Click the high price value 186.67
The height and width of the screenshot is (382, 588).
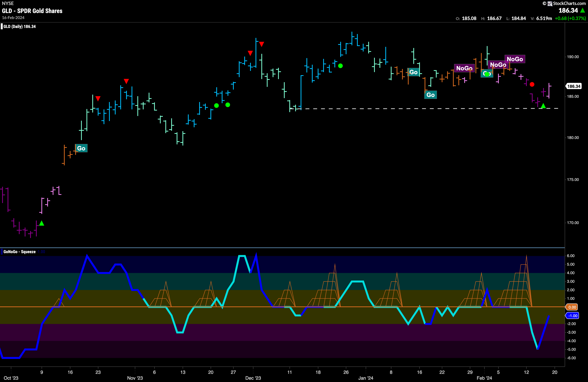[x=494, y=18]
